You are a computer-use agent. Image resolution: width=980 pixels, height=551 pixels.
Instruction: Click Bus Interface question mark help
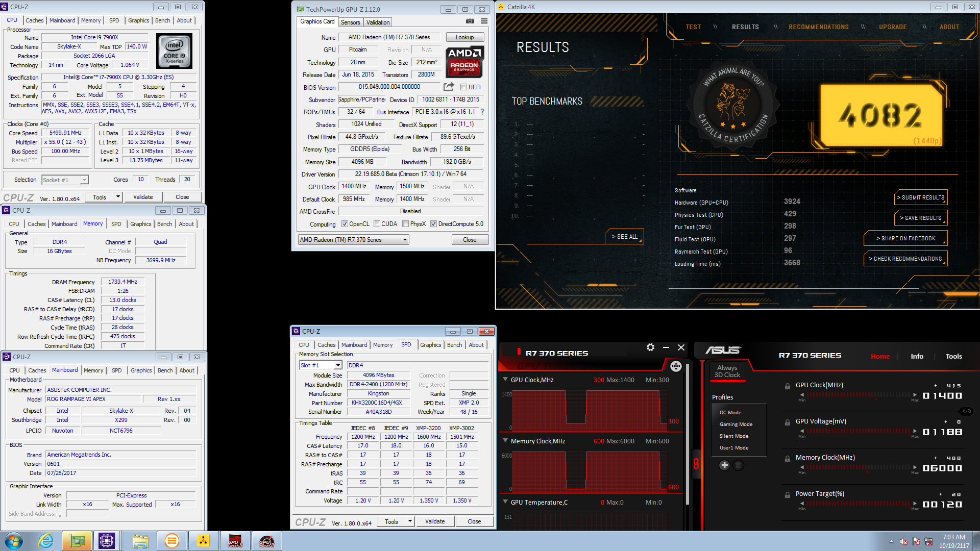pyautogui.click(x=482, y=112)
